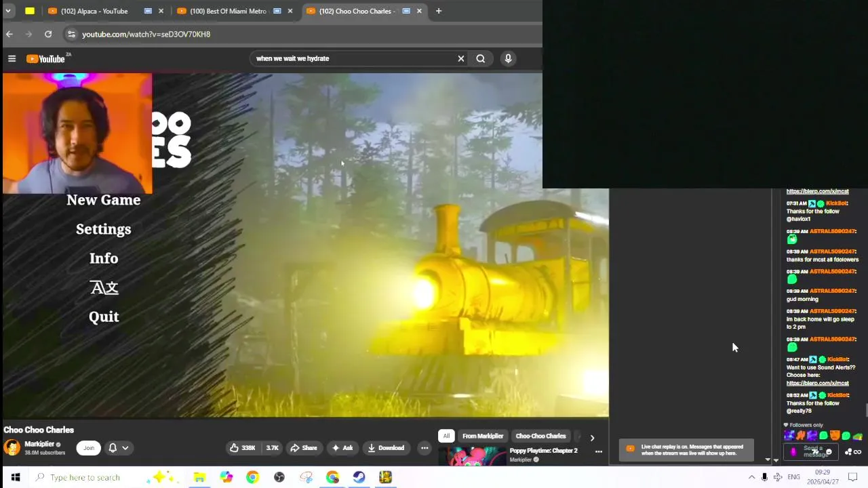Select the All filter chip
This screenshot has width=868, height=488.
tap(446, 436)
